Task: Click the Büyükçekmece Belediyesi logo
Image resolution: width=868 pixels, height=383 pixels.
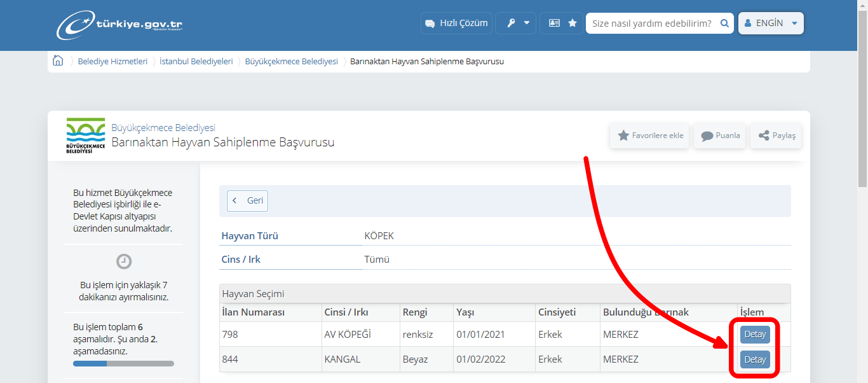Action: point(85,134)
